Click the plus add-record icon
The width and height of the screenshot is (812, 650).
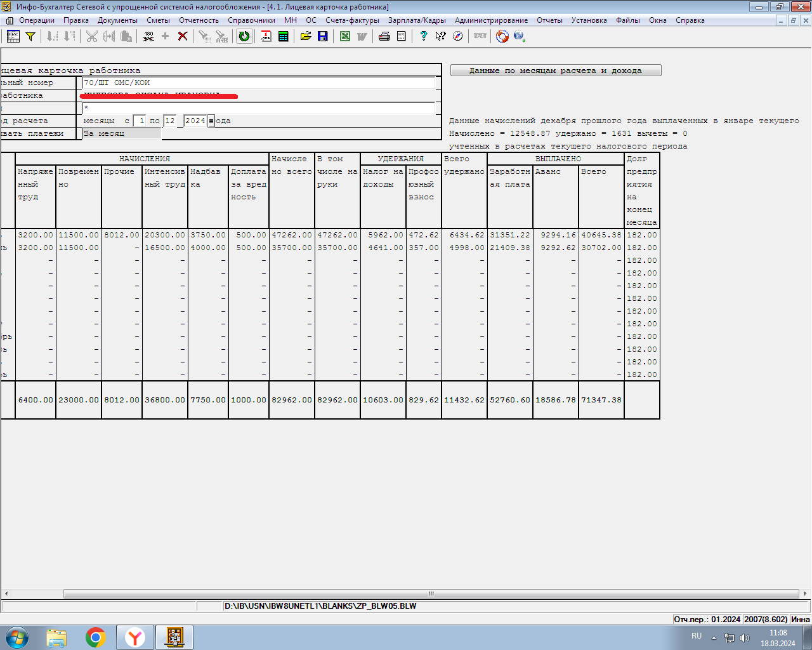click(x=166, y=36)
